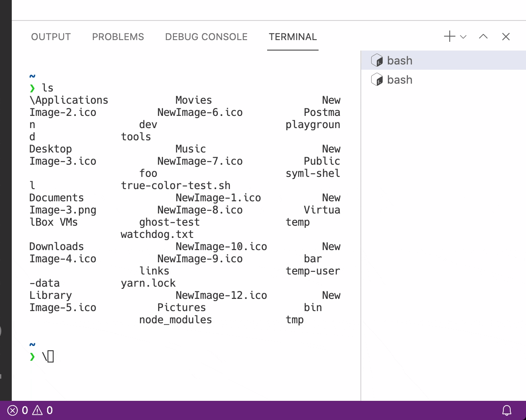Maximize the panel using the chevron-up icon

pyautogui.click(x=483, y=37)
